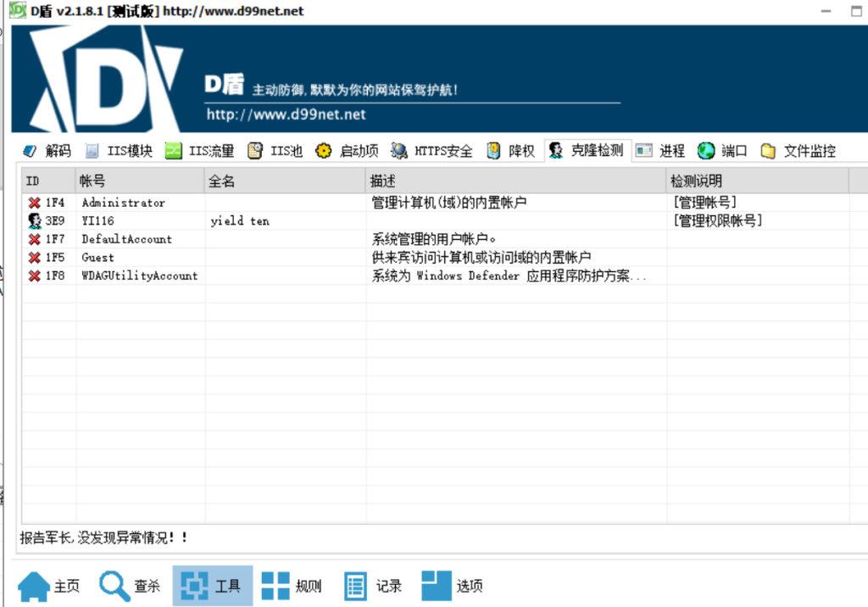
Task: Select the Administrator account row
Action: [x=124, y=203]
